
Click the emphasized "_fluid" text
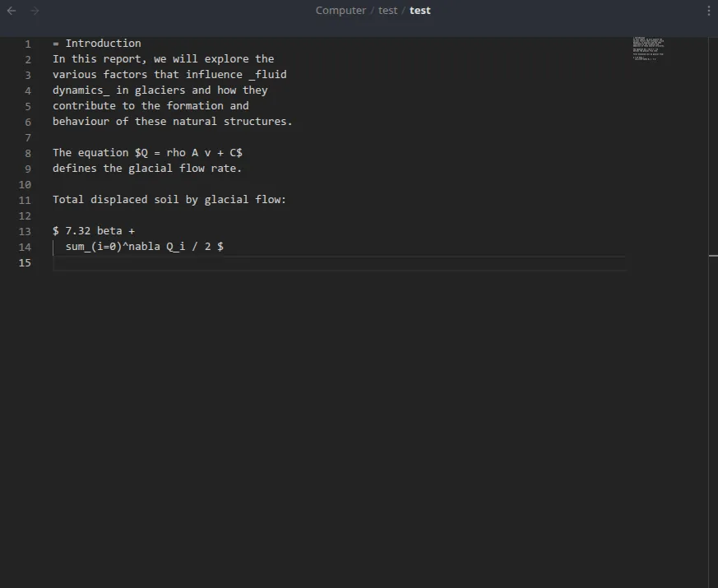pyautogui.click(x=267, y=74)
